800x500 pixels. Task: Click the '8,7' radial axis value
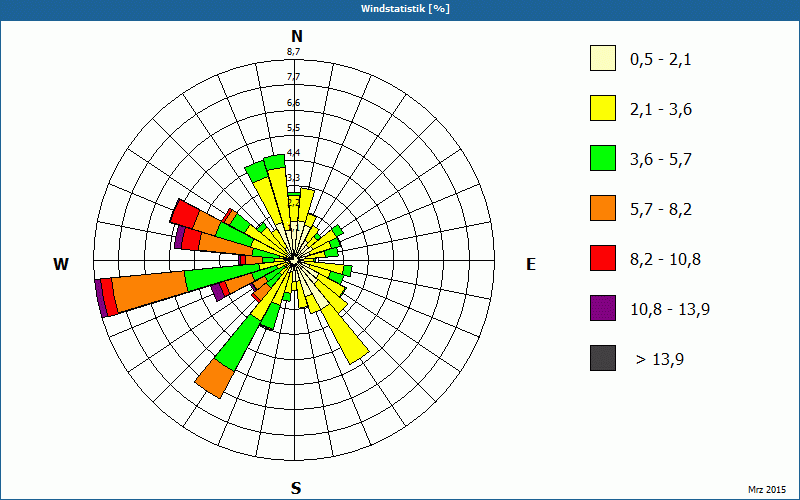coord(293,52)
